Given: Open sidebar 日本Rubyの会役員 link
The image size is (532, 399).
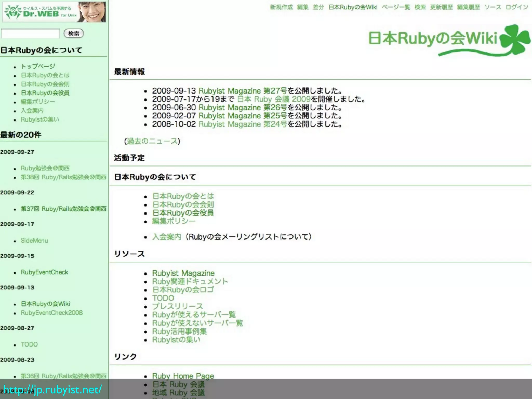Looking at the screenshot, I should tap(45, 93).
